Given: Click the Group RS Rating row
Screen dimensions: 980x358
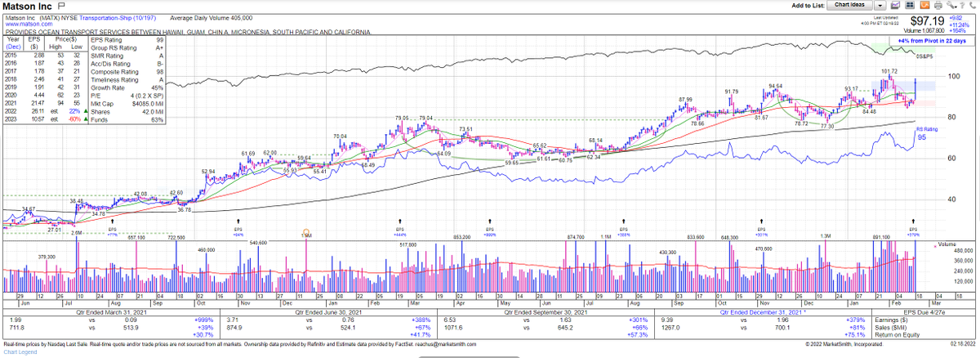Looking at the screenshot, I should pos(127,48).
